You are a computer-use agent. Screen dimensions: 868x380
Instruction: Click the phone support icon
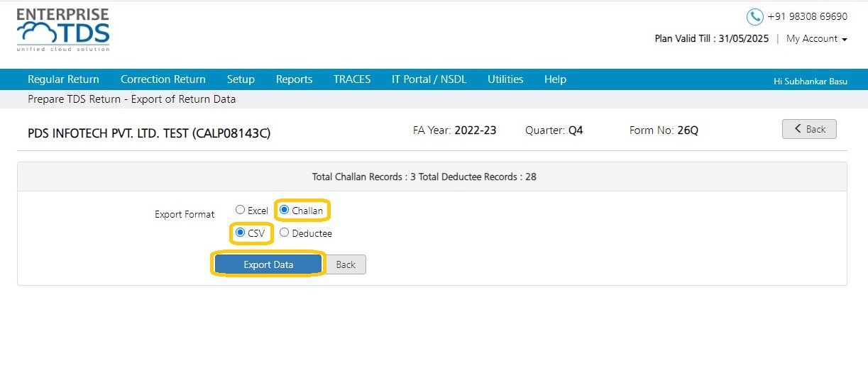[x=754, y=16]
